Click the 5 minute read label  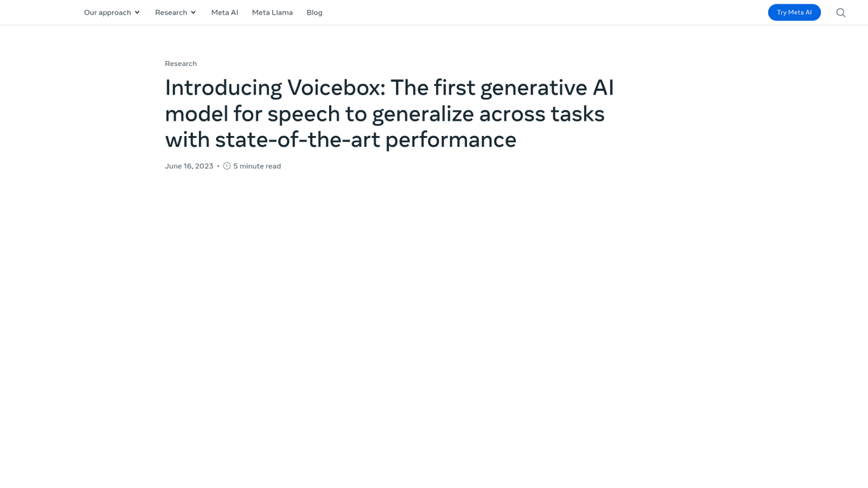point(257,165)
